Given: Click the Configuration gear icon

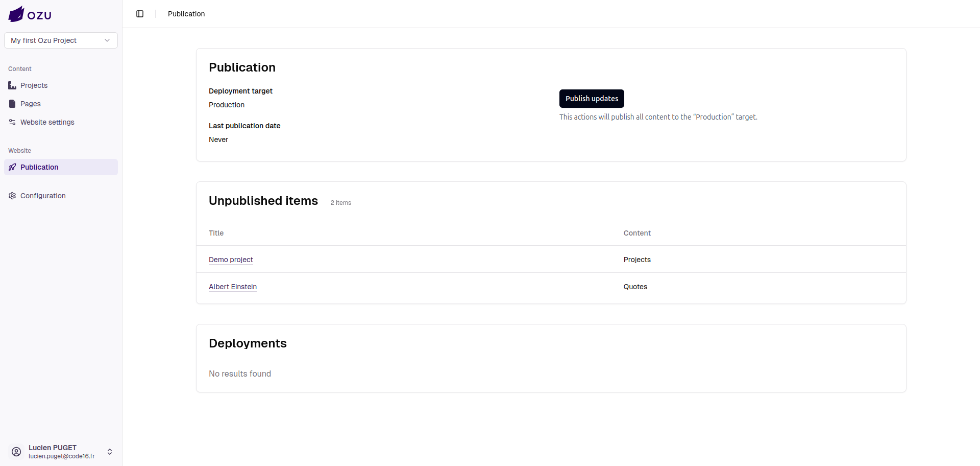Looking at the screenshot, I should [x=12, y=196].
